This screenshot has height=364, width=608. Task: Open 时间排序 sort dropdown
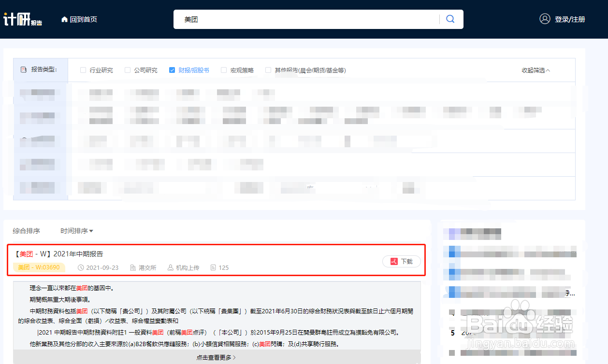click(77, 231)
